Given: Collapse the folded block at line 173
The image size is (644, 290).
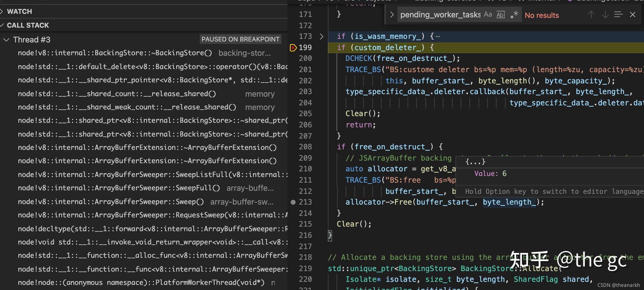Looking at the screenshot, I should coord(321,36).
